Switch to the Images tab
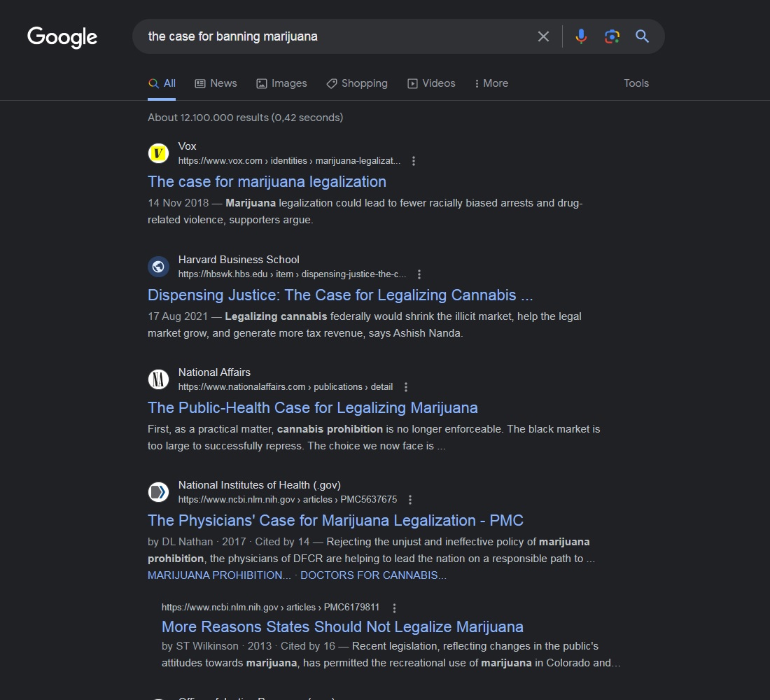 tap(282, 83)
